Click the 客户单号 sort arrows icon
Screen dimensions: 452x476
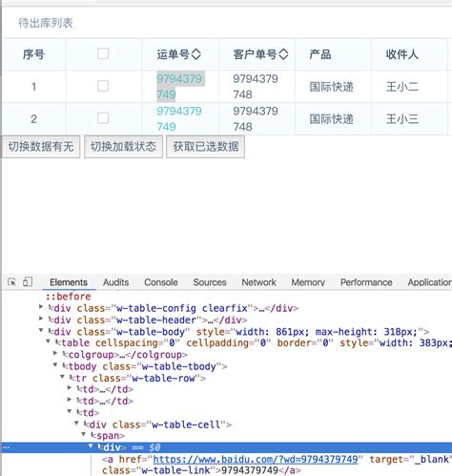tap(283, 54)
